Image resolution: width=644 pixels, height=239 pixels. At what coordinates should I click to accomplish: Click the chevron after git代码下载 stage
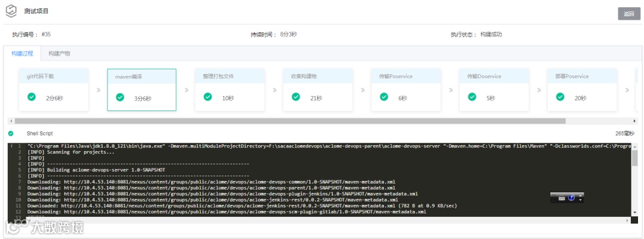click(98, 90)
